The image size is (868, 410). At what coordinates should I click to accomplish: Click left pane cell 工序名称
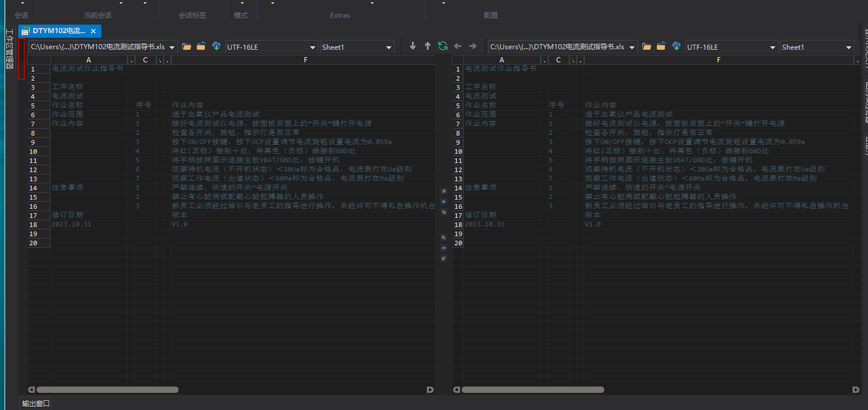[68, 87]
